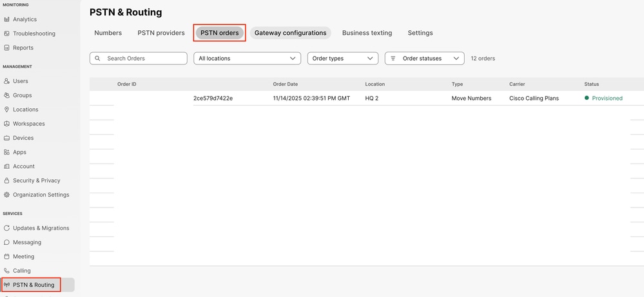Open the Locations management page

click(x=26, y=110)
